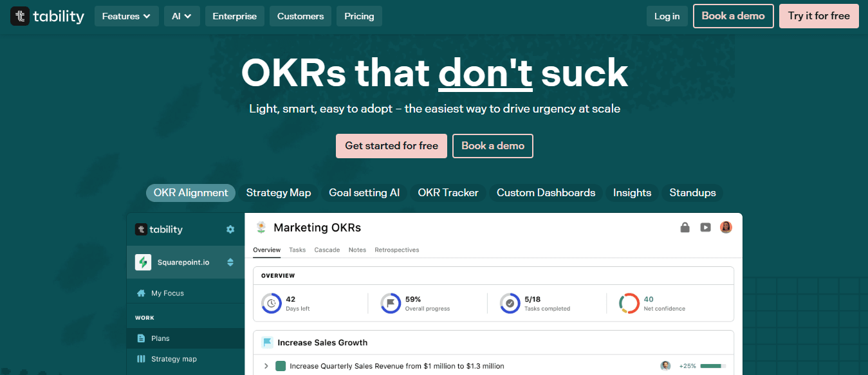Click the flag icon beside Increase Sales Growth
Screen dimensions: 868x375
267,343
